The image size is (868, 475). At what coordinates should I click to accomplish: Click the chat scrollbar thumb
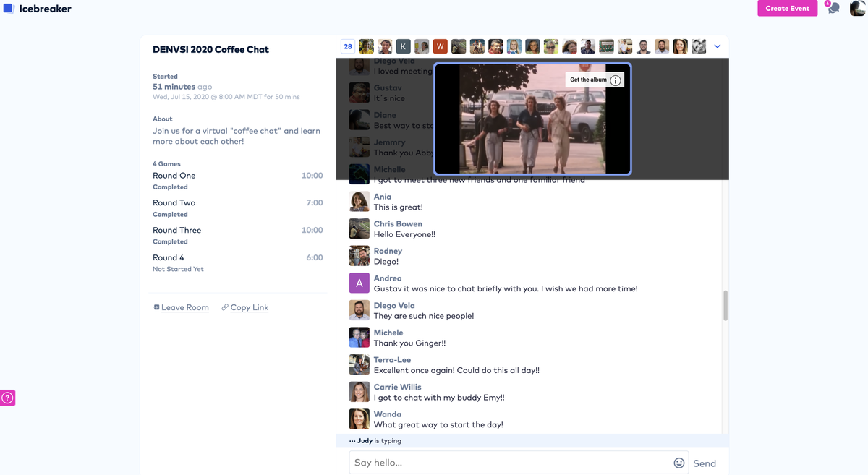click(726, 306)
